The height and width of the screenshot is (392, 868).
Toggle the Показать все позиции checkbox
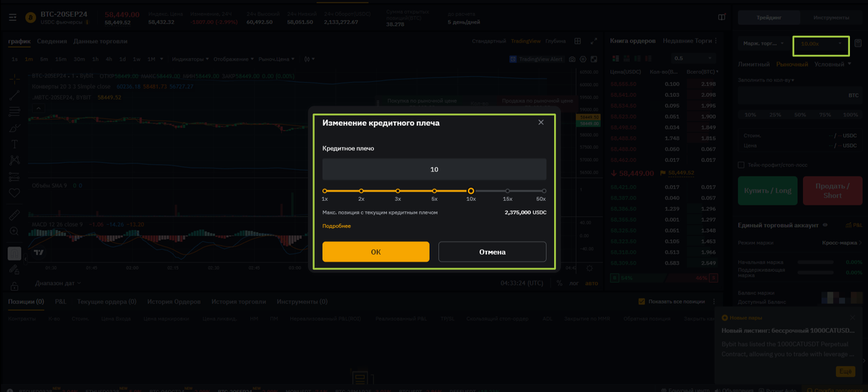coord(642,302)
